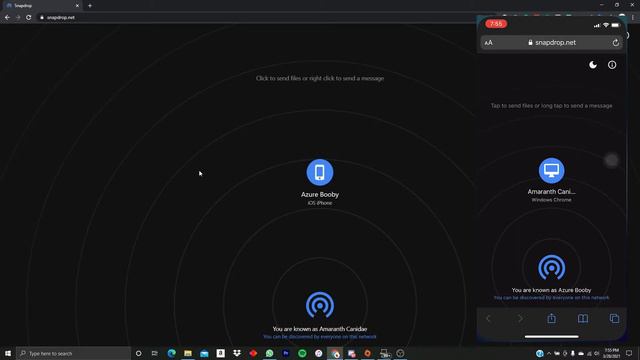Open the info icon in phone view

[x=612, y=65]
